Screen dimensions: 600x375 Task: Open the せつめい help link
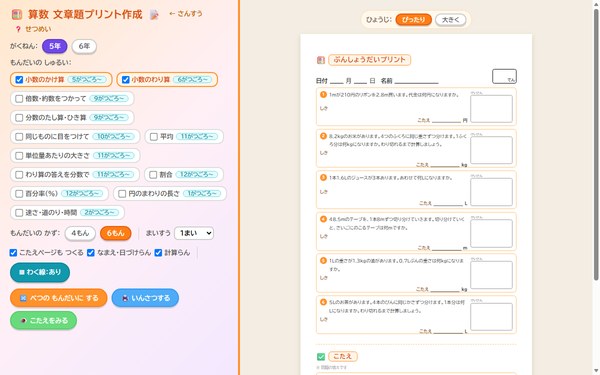[x=33, y=29]
